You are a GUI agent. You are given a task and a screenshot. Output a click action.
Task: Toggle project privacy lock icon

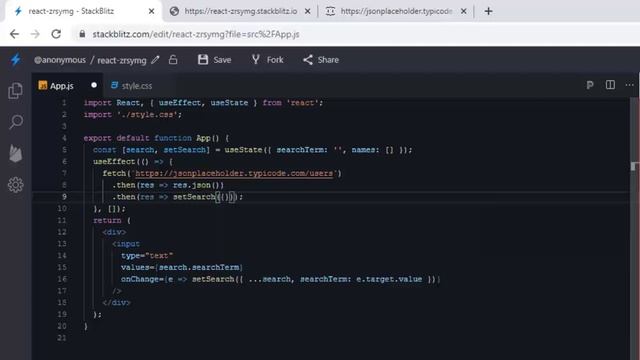click(173, 60)
